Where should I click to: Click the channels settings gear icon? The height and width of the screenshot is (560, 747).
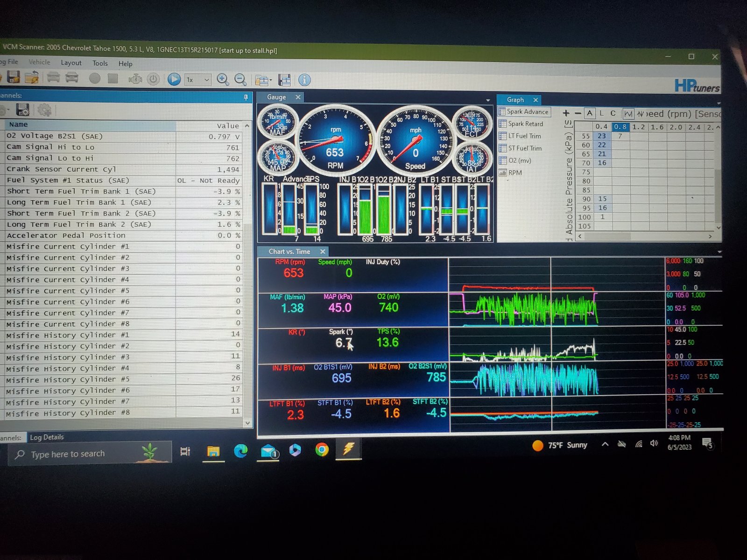tap(44, 110)
